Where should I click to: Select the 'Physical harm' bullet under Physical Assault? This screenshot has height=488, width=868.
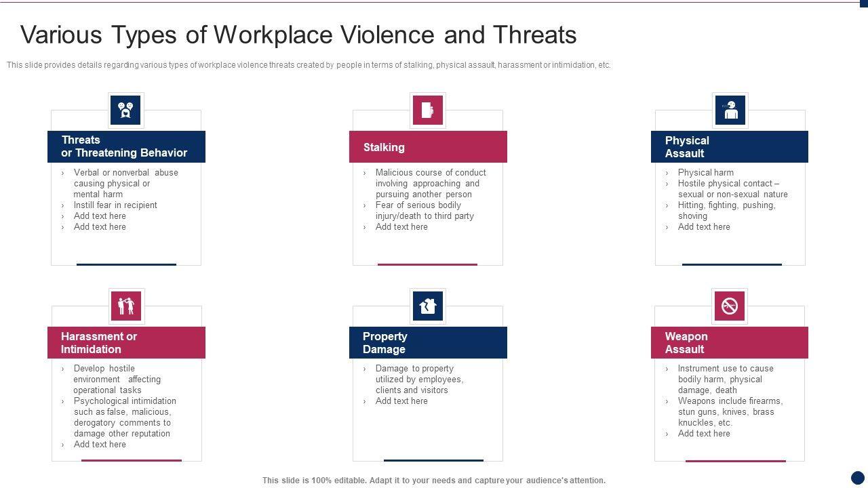[x=706, y=172]
